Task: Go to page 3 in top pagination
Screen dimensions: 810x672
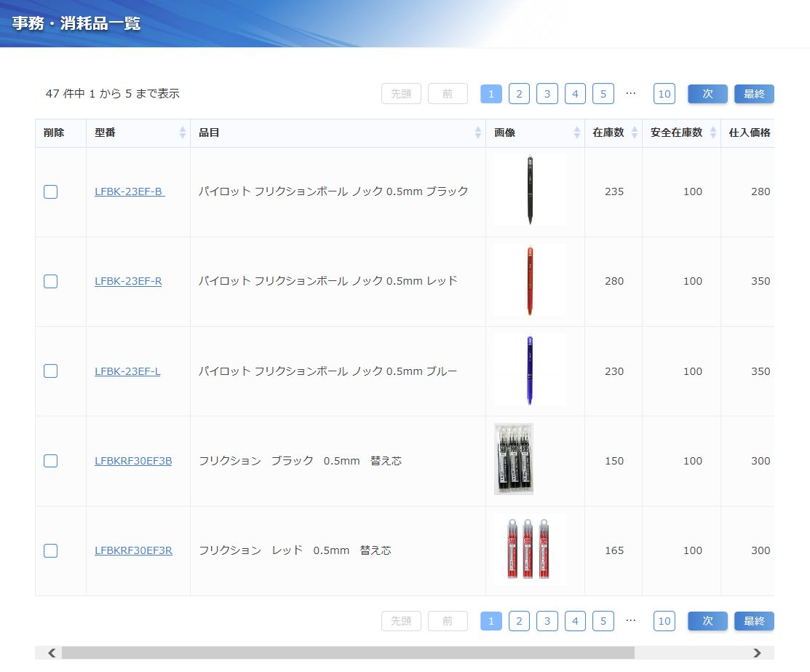Action: (547, 94)
